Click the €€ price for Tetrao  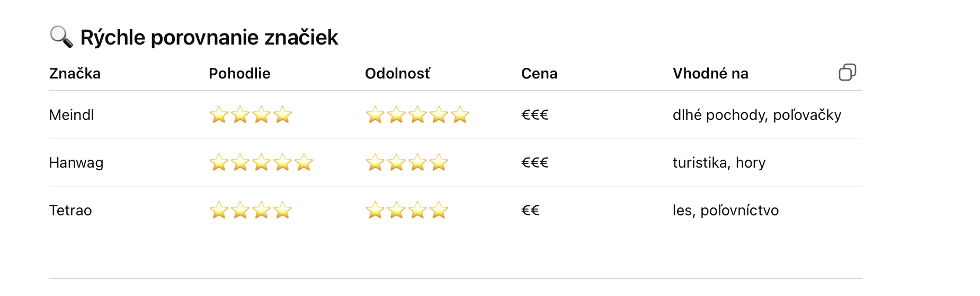click(x=530, y=211)
